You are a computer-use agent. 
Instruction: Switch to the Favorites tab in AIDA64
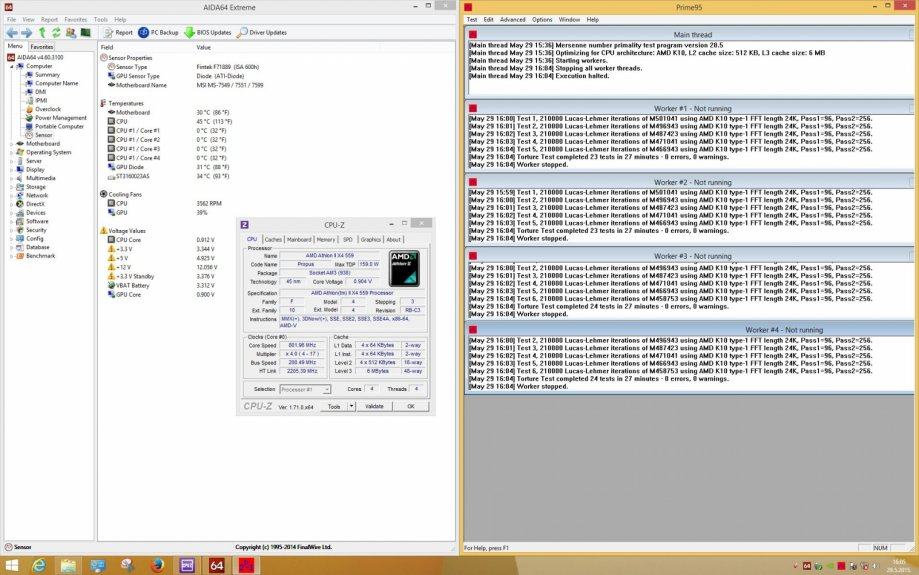[x=42, y=46]
